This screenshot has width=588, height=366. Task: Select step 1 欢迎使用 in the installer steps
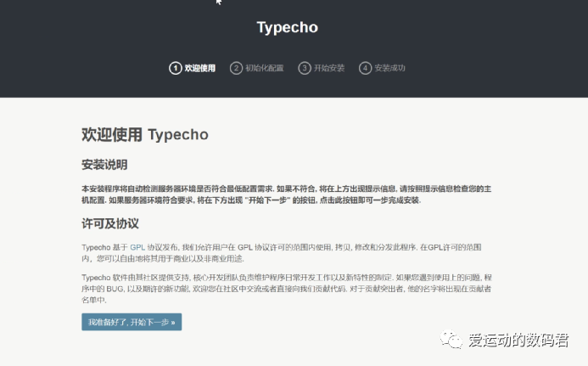pos(193,68)
